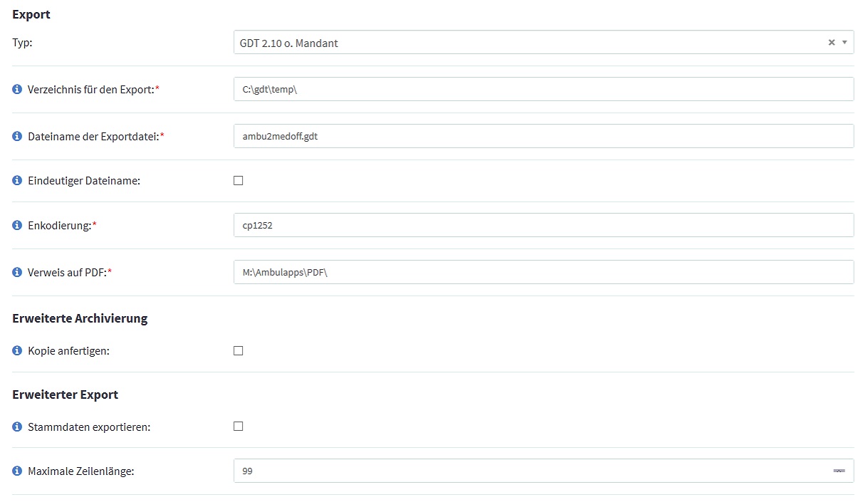Click info icon next to Stammdaten exportieren
This screenshot has width=868, height=502.
[x=17, y=427]
